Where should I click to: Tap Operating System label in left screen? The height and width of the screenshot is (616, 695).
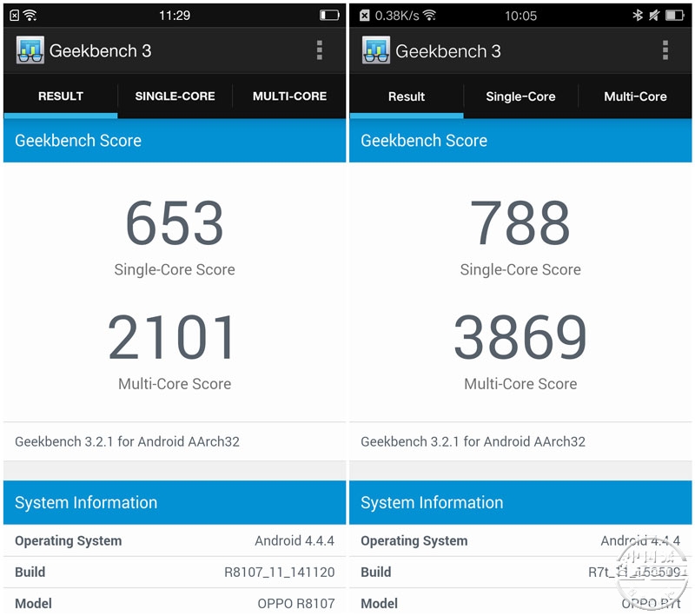[x=69, y=540]
